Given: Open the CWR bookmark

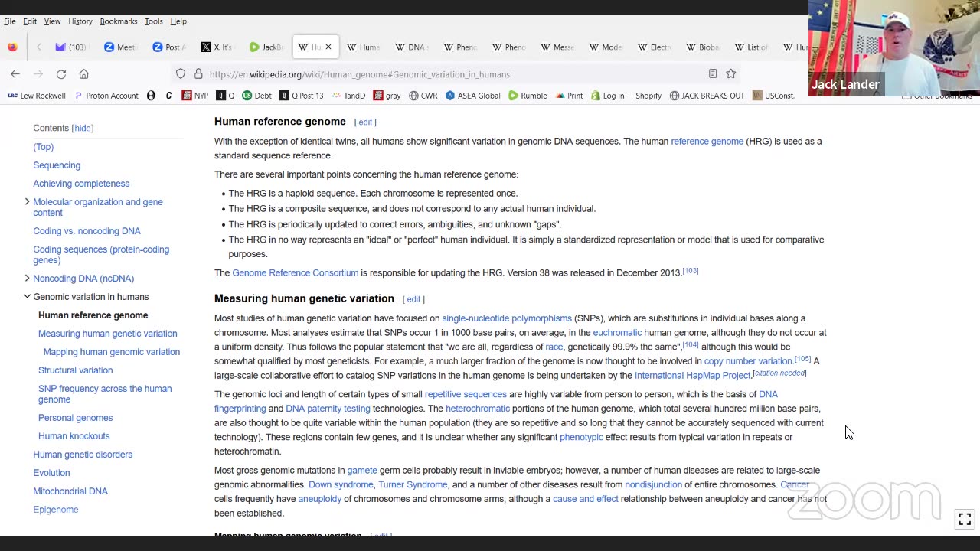Looking at the screenshot, I should (423, 96).
